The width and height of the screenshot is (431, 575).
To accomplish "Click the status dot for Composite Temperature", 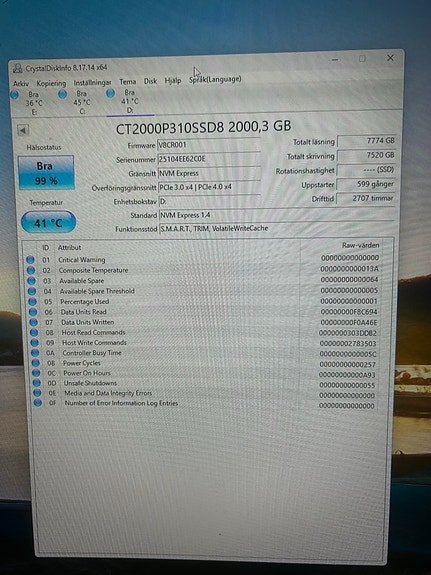I will [x=31, y=271].
